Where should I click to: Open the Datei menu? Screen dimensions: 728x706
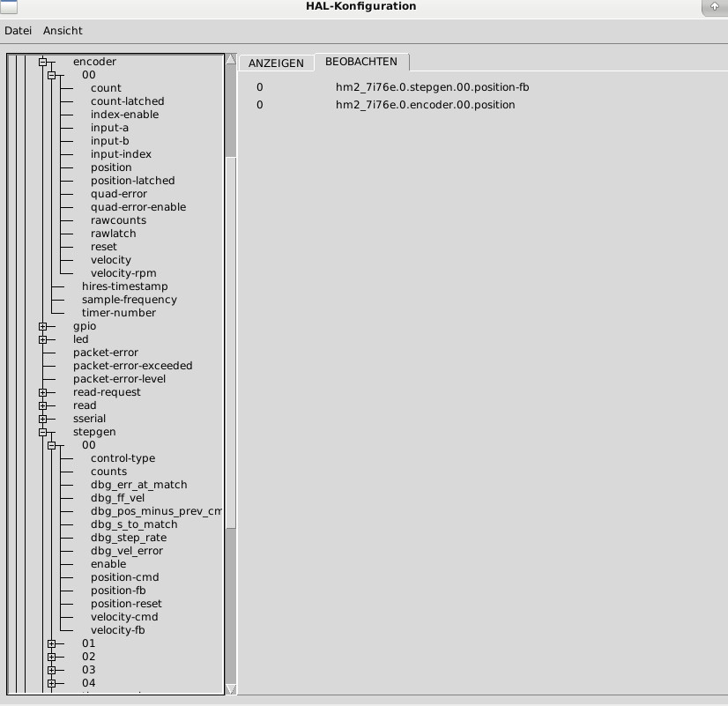point(18,31)
